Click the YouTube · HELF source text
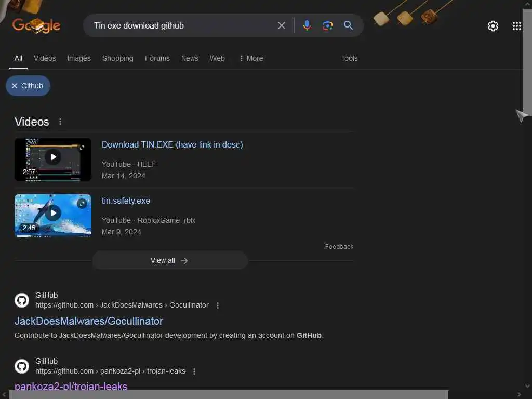Image resolution: width=532 pixels, height=399 pixels. pos(129,164)
